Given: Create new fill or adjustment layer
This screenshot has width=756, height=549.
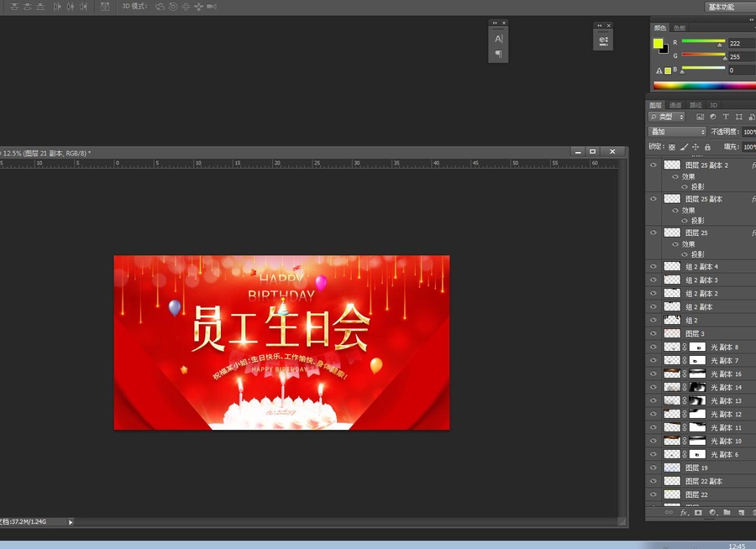Looking at the screenshot, I should click(712, 512).
